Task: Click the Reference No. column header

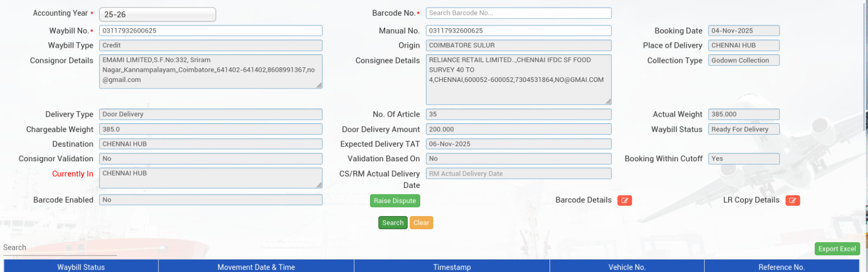Action: [x=781, y=267]
